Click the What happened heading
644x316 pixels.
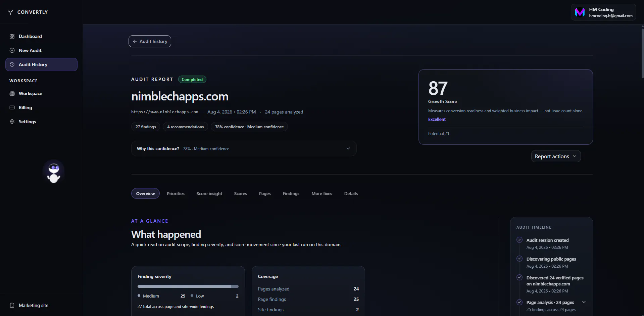[166, 234]
